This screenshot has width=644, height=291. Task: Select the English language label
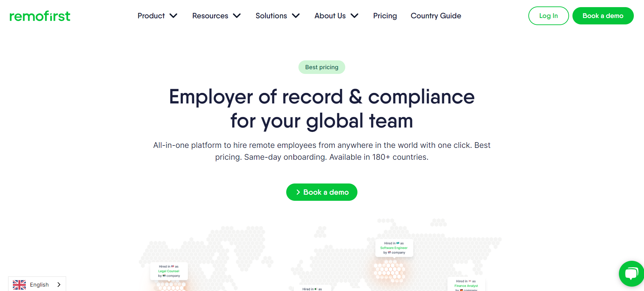[39, 285]
